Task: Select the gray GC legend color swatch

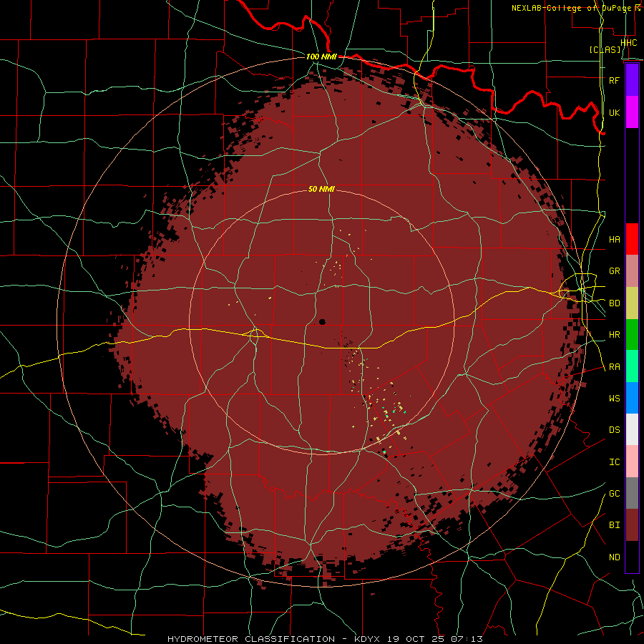Action: (x=632, y=493)
